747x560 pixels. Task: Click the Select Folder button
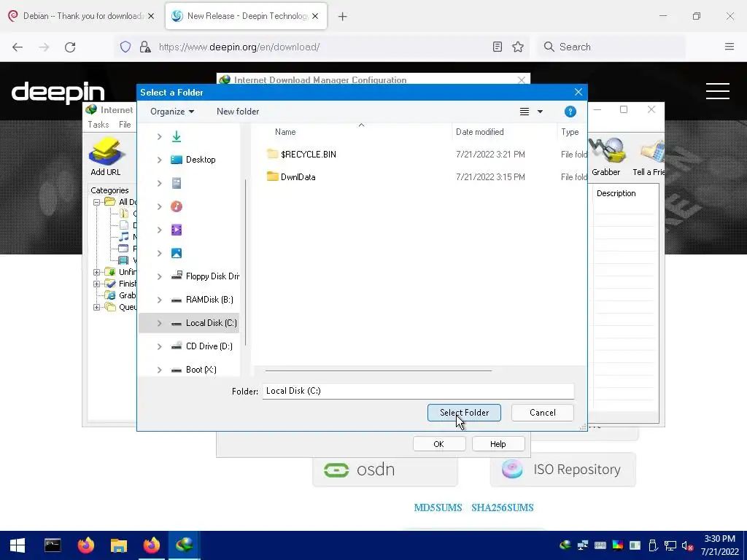pyautogui.click(x=464, y=413)
